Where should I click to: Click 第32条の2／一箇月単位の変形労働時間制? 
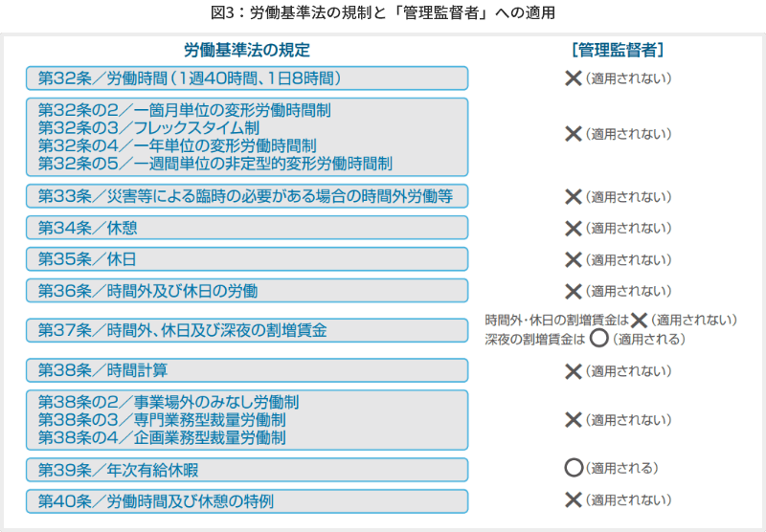click(x=185, y=110)
